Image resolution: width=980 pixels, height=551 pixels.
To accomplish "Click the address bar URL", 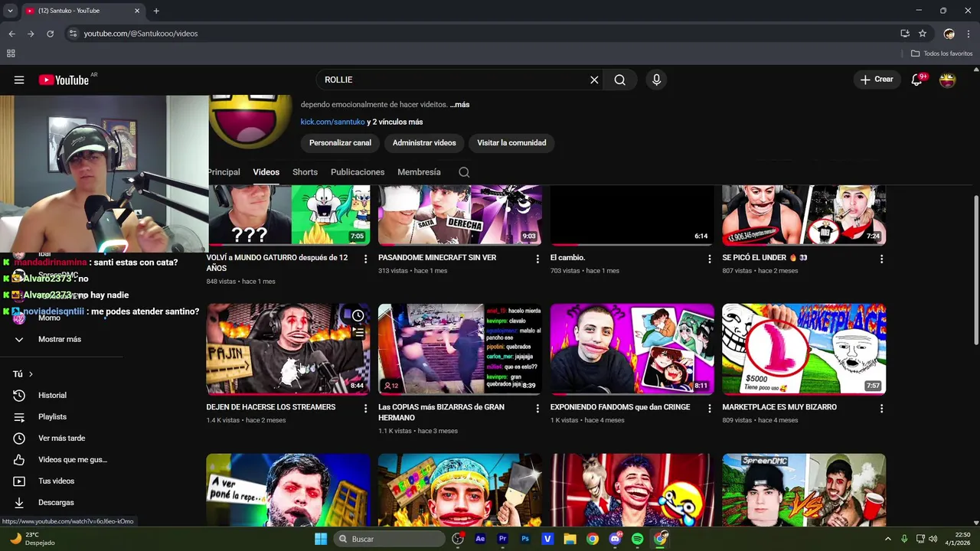I will click(x=141, y=34).
